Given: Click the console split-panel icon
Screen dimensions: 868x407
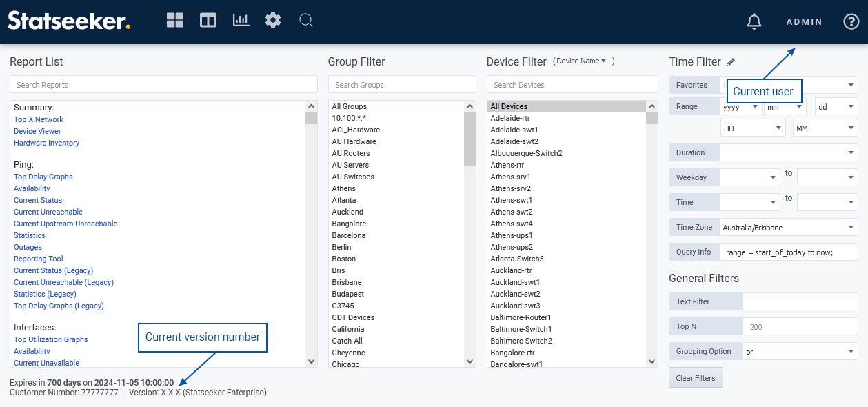Looking at the screenshot, I should (x=208, y=21).
